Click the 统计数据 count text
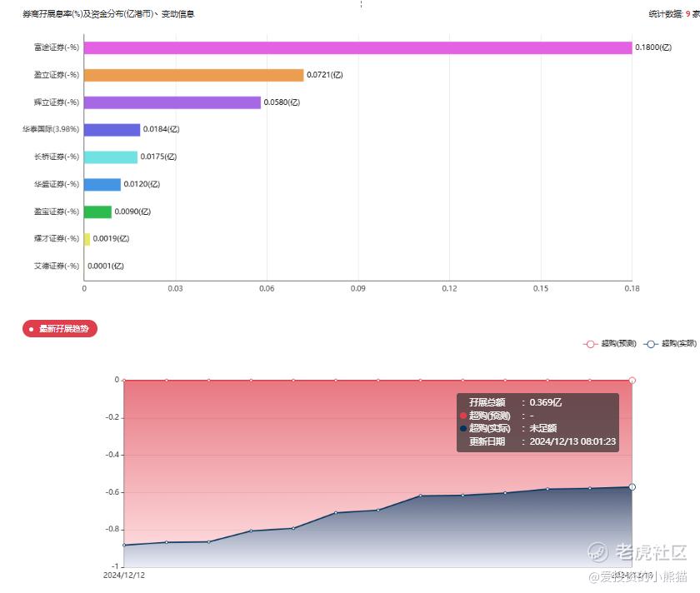Screen dimensions: 700x593 click(674, 14)
